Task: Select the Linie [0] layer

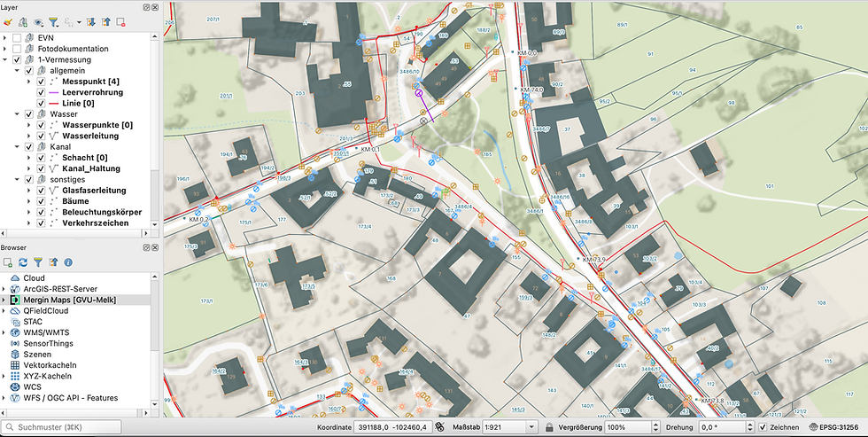Action: (78, 103)
